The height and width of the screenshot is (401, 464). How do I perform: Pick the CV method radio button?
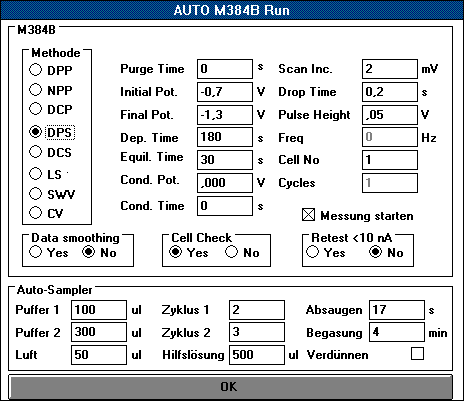(35, 213)
